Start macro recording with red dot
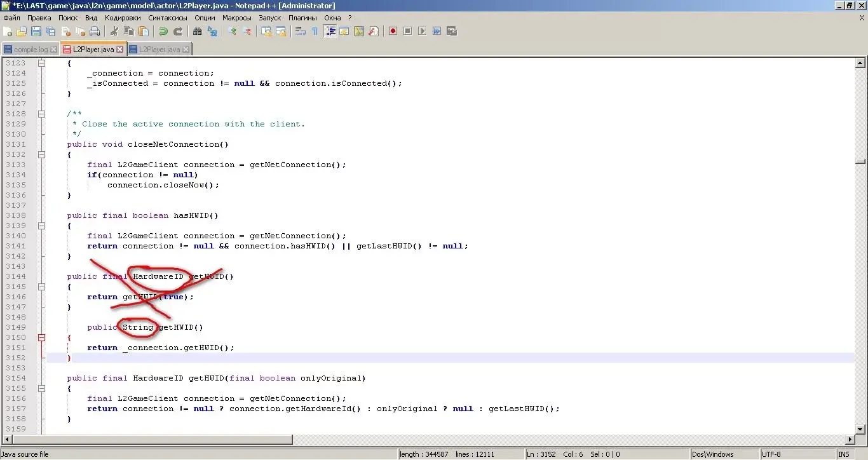 [x=393, y=31]
